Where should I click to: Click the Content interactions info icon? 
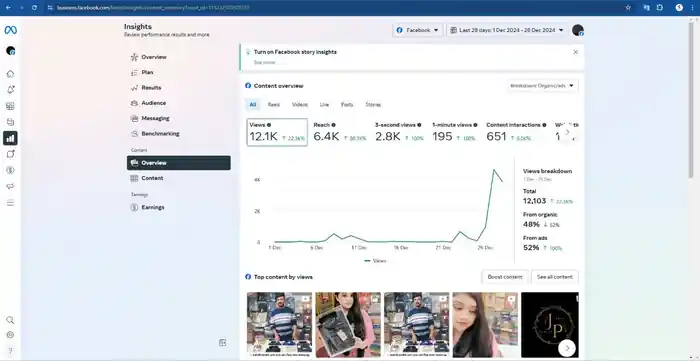pos(544,125)
